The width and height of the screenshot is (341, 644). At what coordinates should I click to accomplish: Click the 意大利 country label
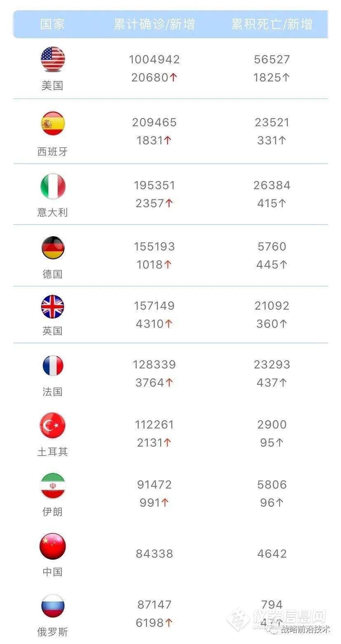(x=52, y=212)
